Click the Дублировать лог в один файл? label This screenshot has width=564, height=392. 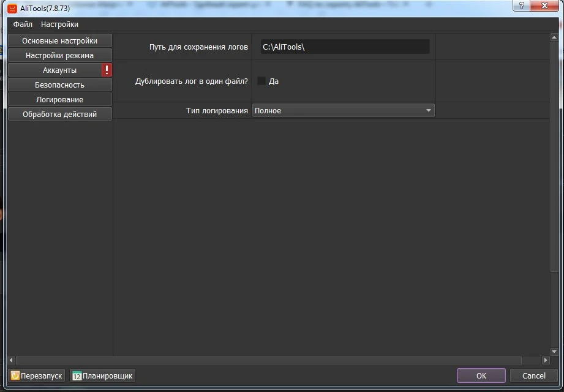pos(191,81)
